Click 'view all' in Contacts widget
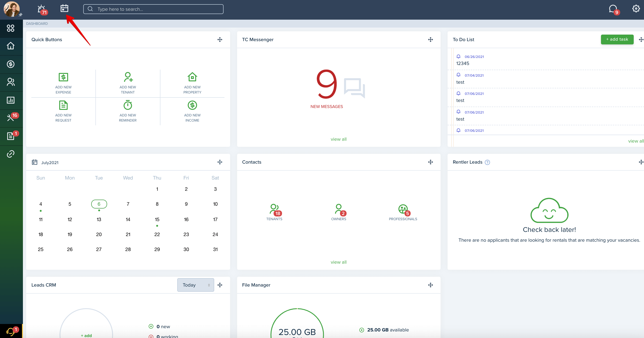644x338 pixels. (339, 262)
